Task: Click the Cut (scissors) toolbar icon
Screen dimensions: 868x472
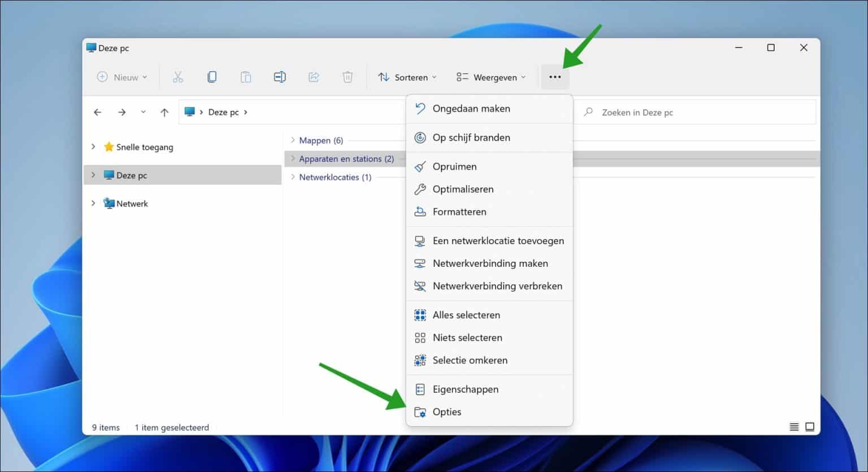Action: tap(178, 77)
